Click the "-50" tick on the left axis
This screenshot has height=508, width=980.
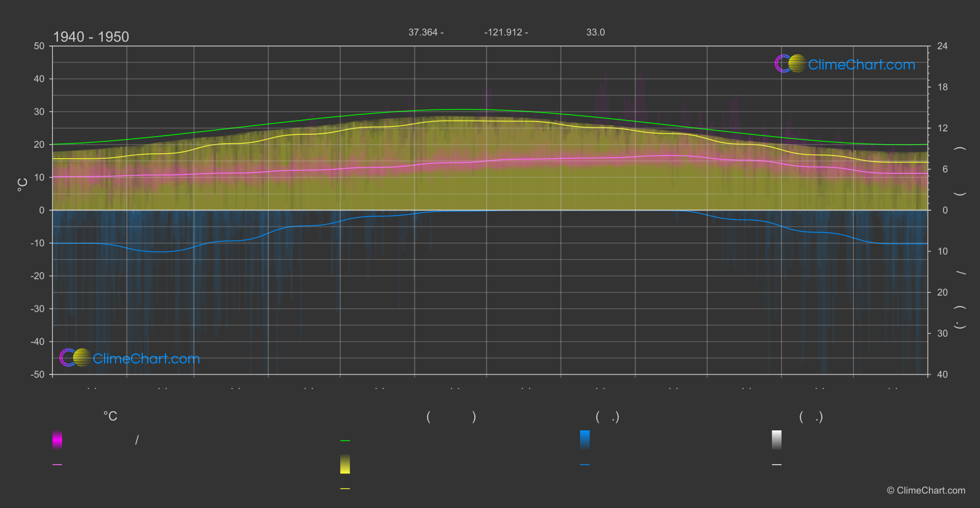tap(38, 374)
